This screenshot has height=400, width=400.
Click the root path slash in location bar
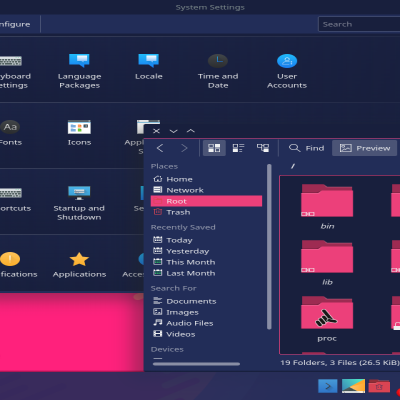[x=293, y=166]
